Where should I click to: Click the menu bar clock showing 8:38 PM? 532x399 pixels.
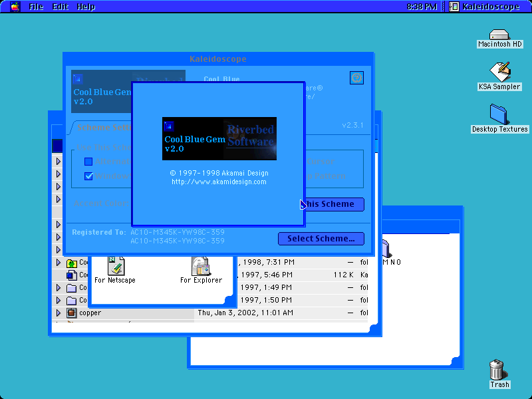(422, 7)
